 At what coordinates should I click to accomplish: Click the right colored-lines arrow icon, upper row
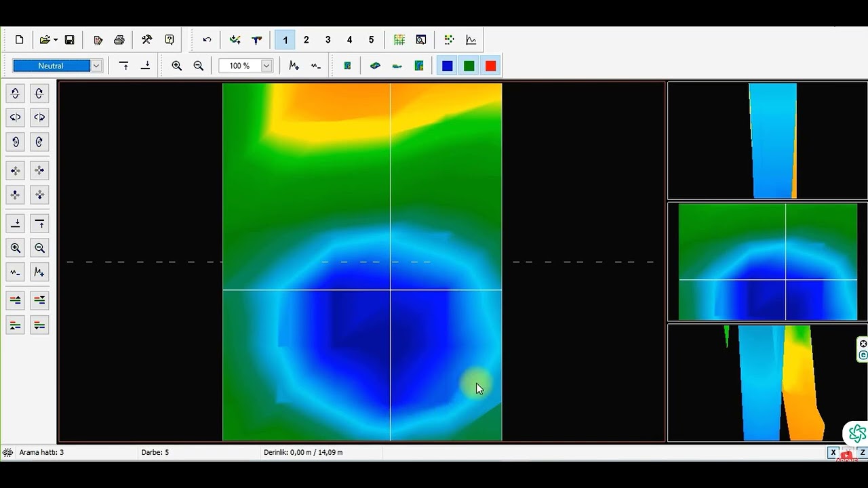39,300
